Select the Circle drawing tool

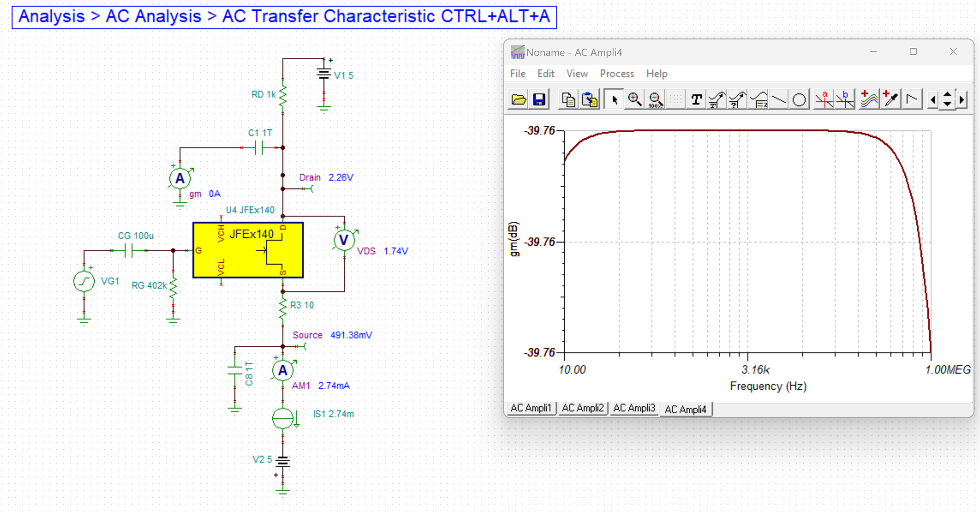(799, 99)
